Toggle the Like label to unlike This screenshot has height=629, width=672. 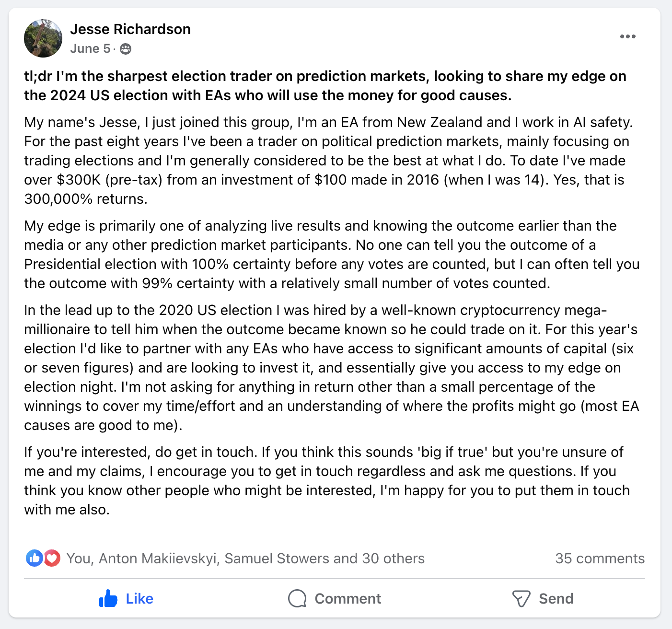click(139, 599)
